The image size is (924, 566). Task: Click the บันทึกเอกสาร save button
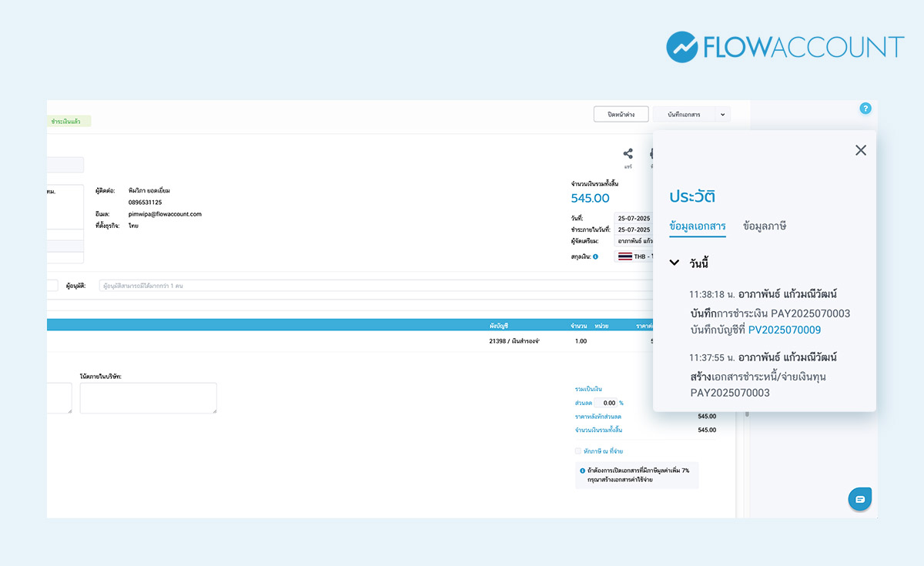684,115
